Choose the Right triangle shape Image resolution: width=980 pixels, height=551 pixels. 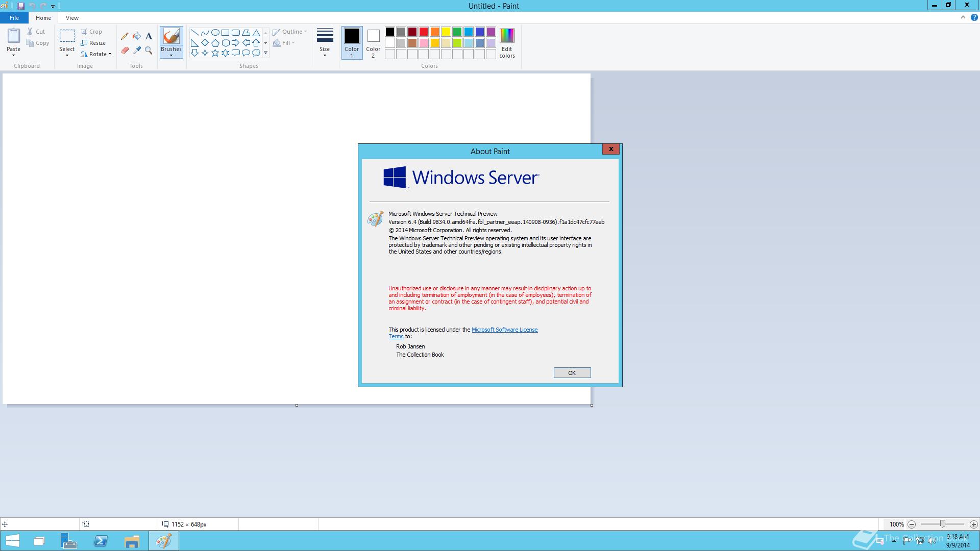click(x=194, y=43)
